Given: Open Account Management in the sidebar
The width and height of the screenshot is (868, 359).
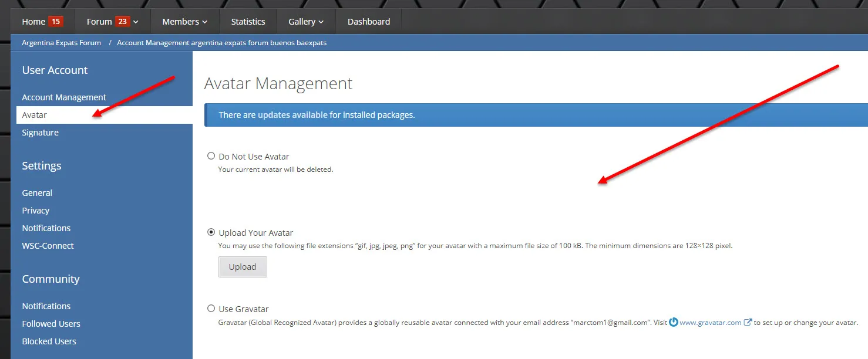Looking at the screenshot, I should [x=64, y=97].
